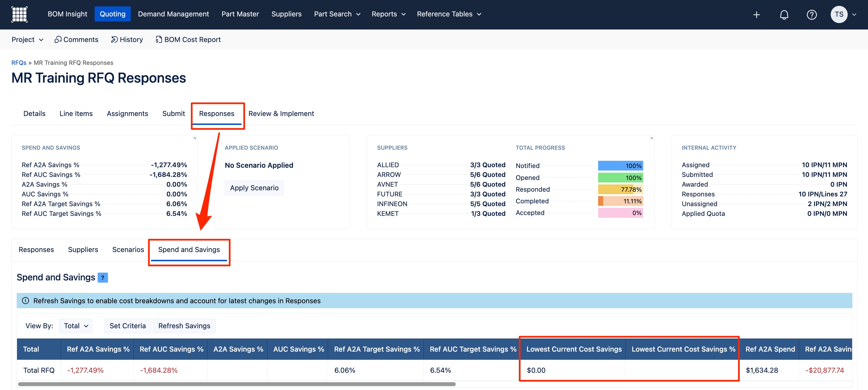Click the Ref A2A Savings % column header
Image resolution: width=868 pixels, height=390 pixels.
coord(98,349)
